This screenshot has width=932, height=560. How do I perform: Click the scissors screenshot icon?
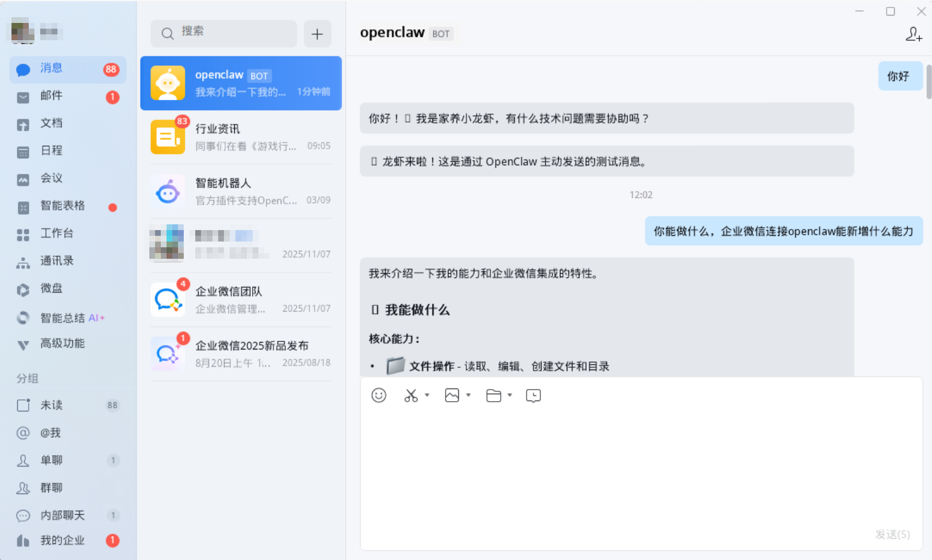tap(411, 395)
